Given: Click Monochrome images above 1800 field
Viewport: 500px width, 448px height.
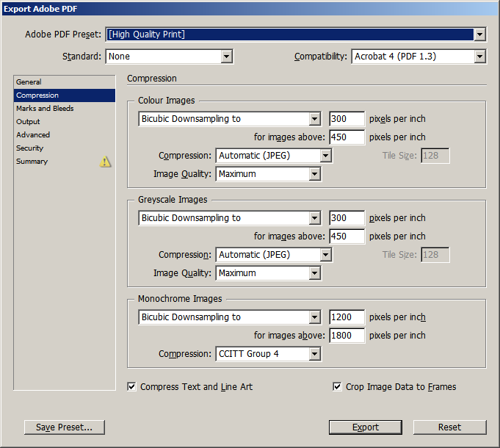Looking at the screenshot, I should point(347,336).
